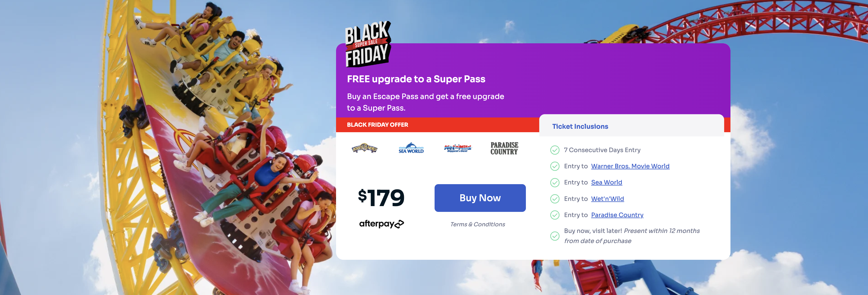Click the Afterpay logo
This screenshot has height=295, width=868.
[x=381, y=224]
